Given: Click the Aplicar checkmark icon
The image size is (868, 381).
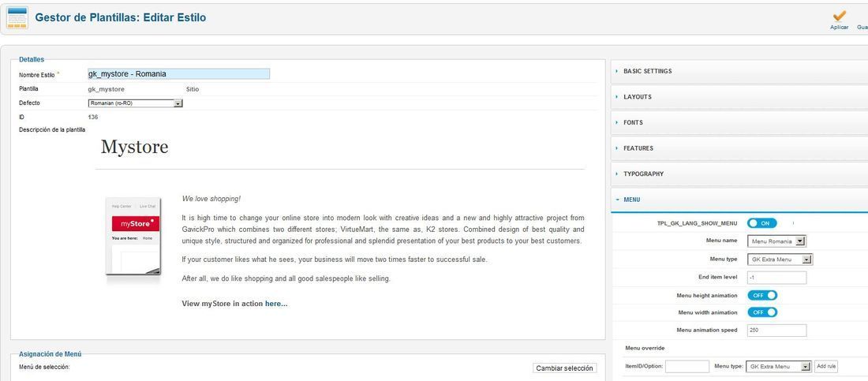Looking at the screenshot, I should [840, 16].
